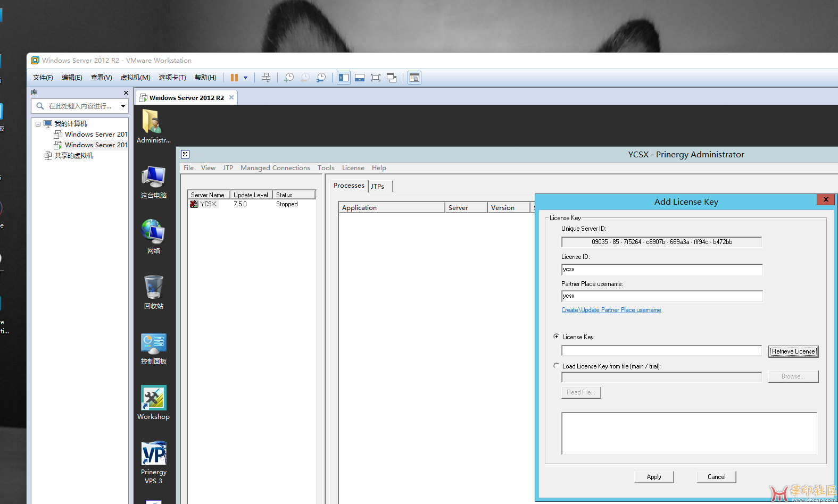Switch to Unity mode icon

click(x=392, y=78)
